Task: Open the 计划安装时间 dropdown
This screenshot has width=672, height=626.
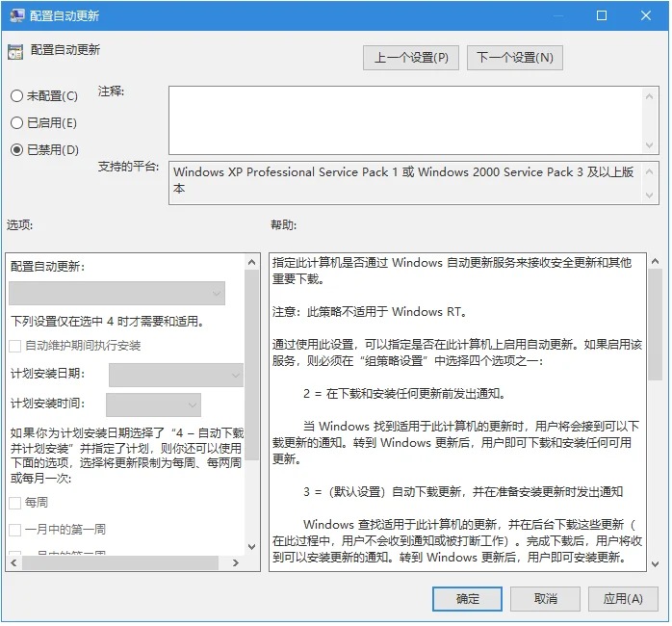Action: 153,404
